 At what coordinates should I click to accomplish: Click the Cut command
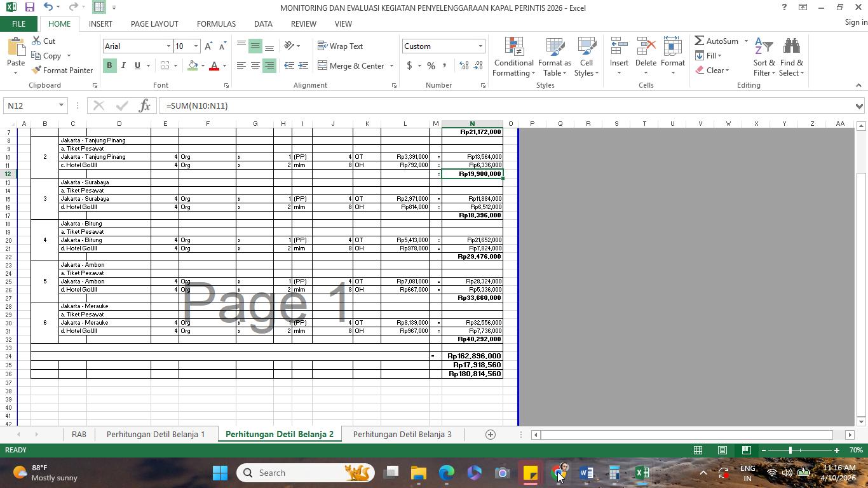pos(43,41)
